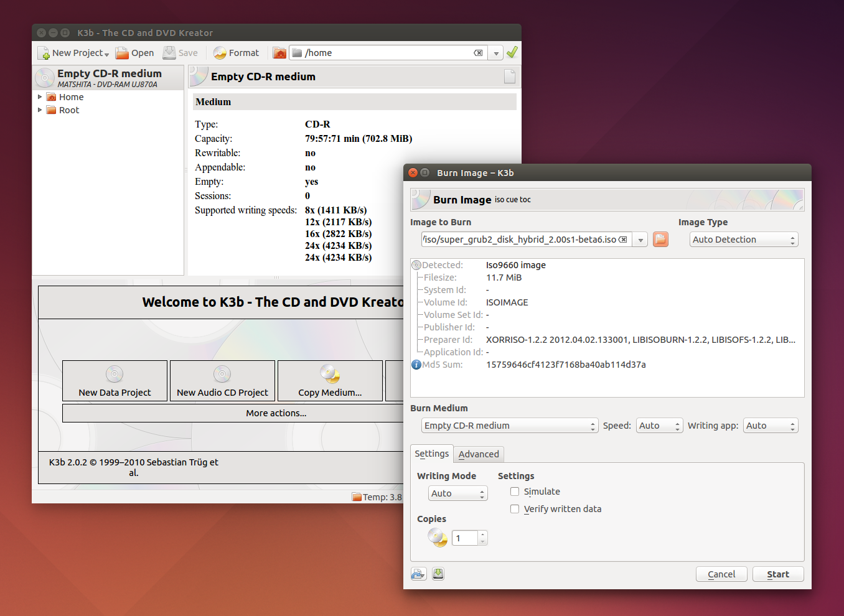Click the Copies number field
The image size is (844, 616).
coord(464,538)
